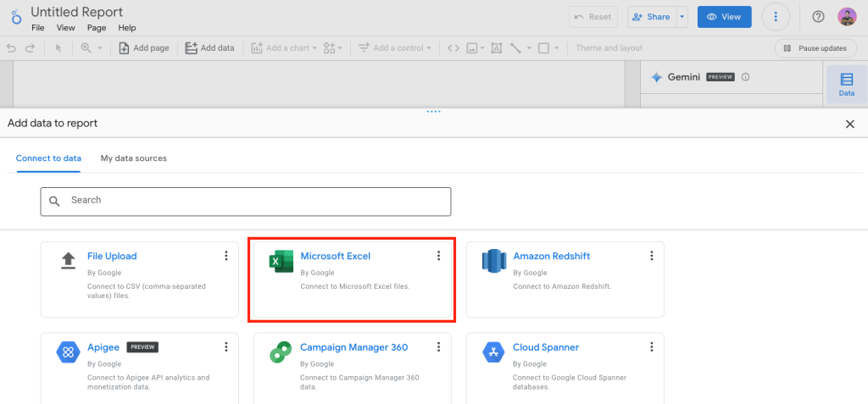Open the Data panel icon on the right
This screenshot has width=868, height=404.
tap(847, 84)
